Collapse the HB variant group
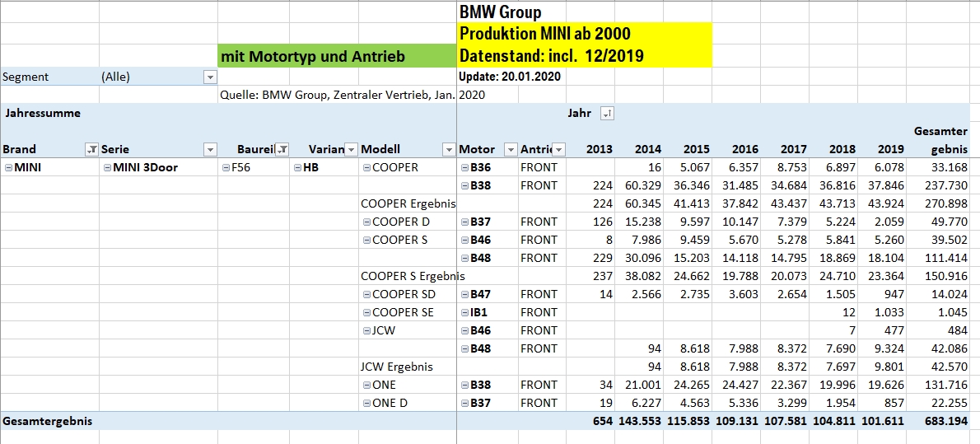Image resolution: width=980 pixels, height=444 pixels. coord(297,167)
